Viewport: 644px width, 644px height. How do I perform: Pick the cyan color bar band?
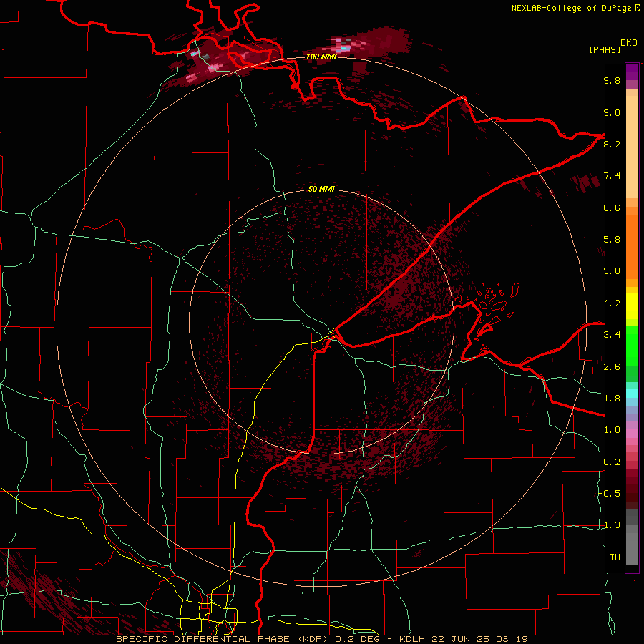(632, 393)
